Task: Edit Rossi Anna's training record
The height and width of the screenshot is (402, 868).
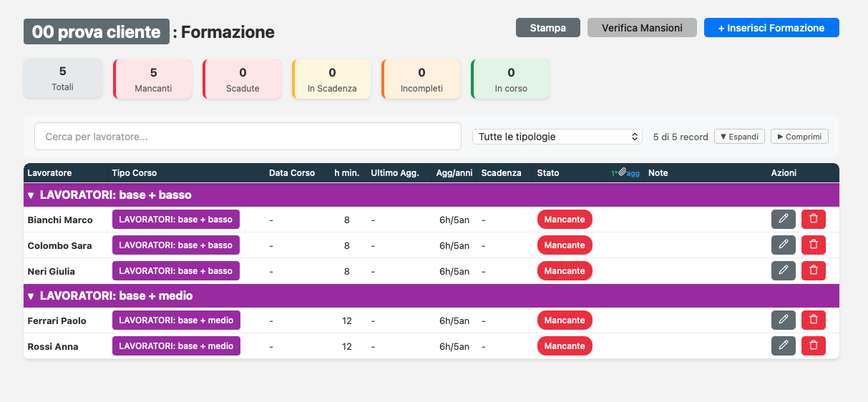Action: point(784,346)
